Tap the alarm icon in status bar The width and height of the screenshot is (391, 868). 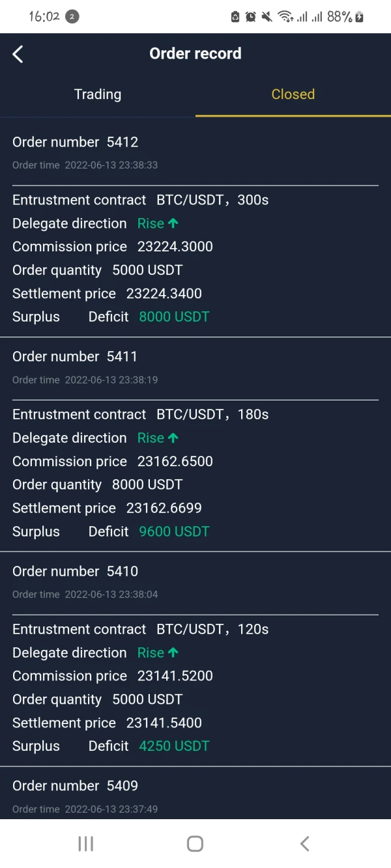click(251, 17)
